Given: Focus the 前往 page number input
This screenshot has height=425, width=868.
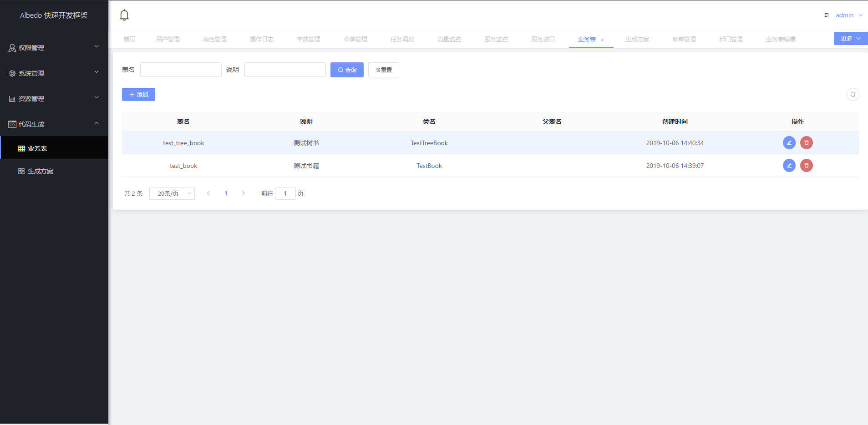Looking at the screenshot, I should (x=285, y=193).
